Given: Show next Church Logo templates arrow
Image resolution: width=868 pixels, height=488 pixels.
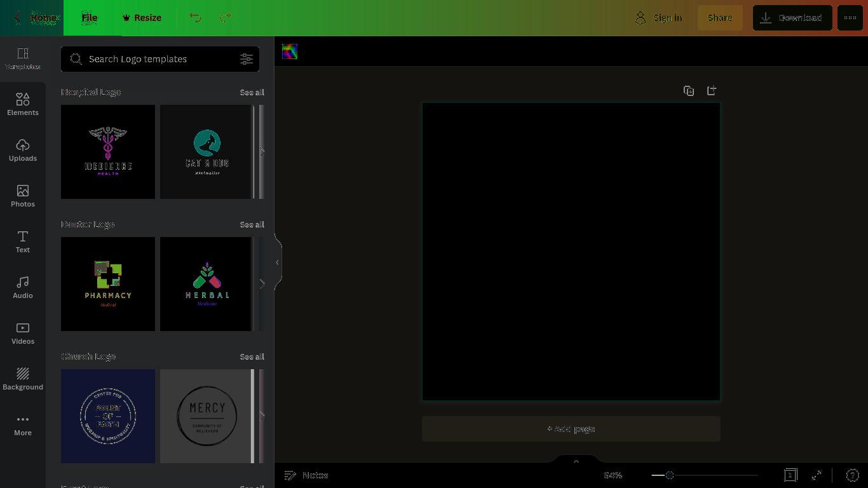Looking at the screenshot, I should 262,416.
